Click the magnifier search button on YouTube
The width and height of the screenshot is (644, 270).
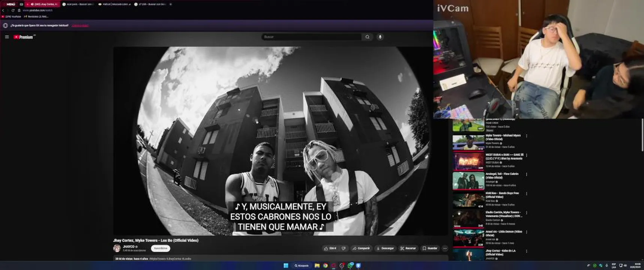tap(367, 37)
